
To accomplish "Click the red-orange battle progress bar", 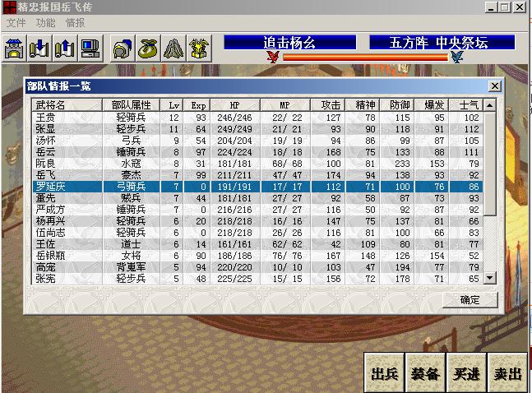I will 365,57.
